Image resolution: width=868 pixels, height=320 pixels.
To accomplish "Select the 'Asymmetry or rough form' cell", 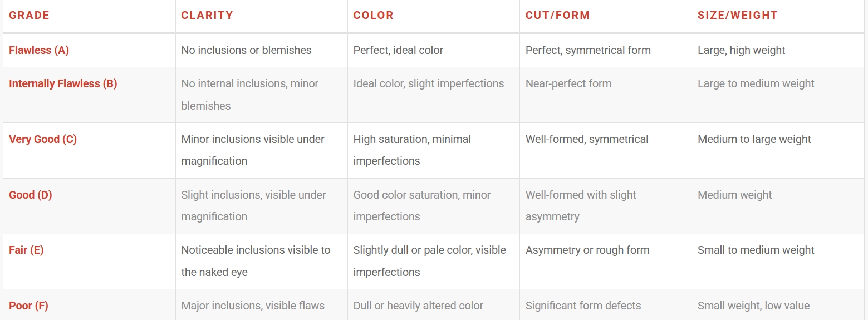I will (587, 250).
